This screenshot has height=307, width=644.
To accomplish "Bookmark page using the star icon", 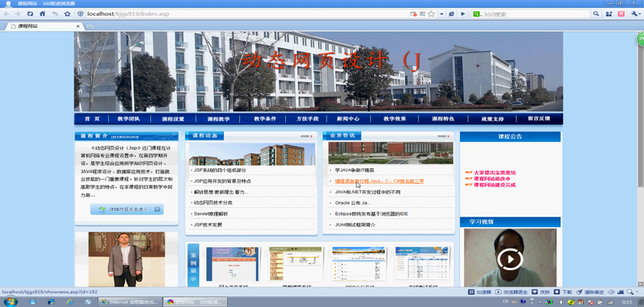I will pos(67,14).
